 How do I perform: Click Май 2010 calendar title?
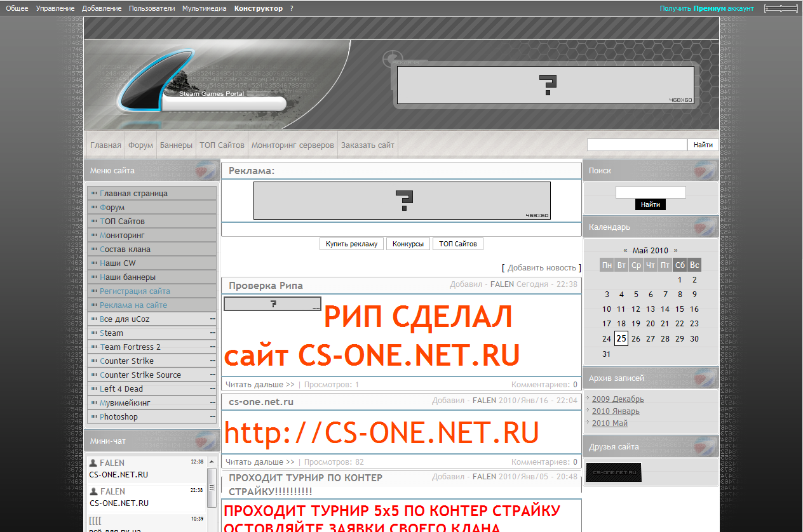[x=651, y=251]
